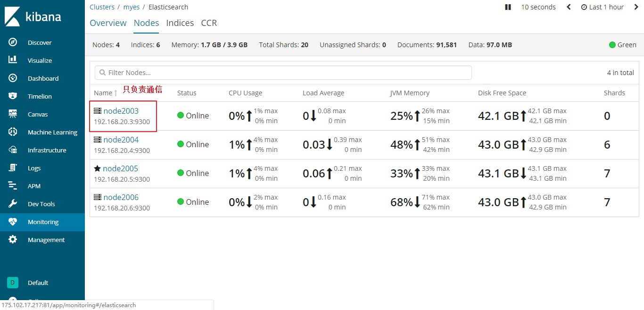
Task: Go to next time window arrow
Action: point(636,7)
